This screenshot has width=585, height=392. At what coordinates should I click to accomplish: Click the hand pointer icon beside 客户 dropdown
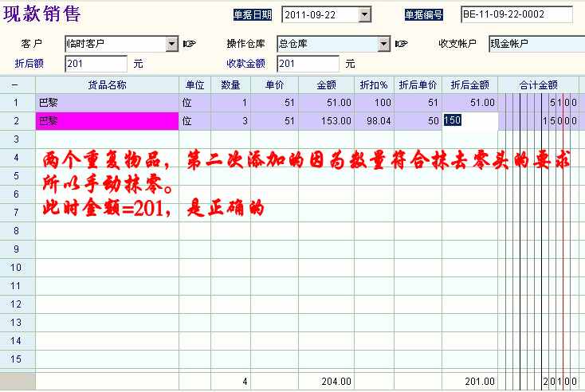coord(190,44)
